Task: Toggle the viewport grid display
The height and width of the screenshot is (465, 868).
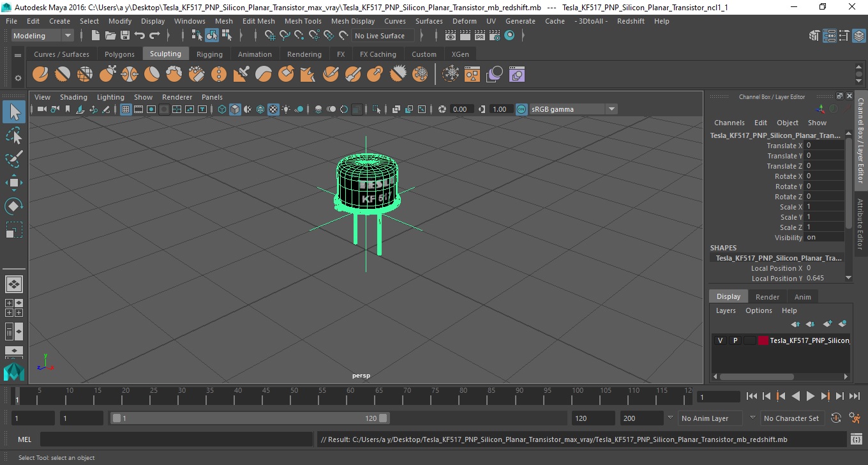Action: click(x=126, y=109)
